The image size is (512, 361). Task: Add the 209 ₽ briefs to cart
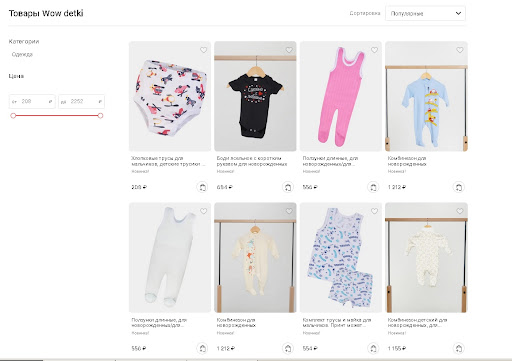click(202, 187)
